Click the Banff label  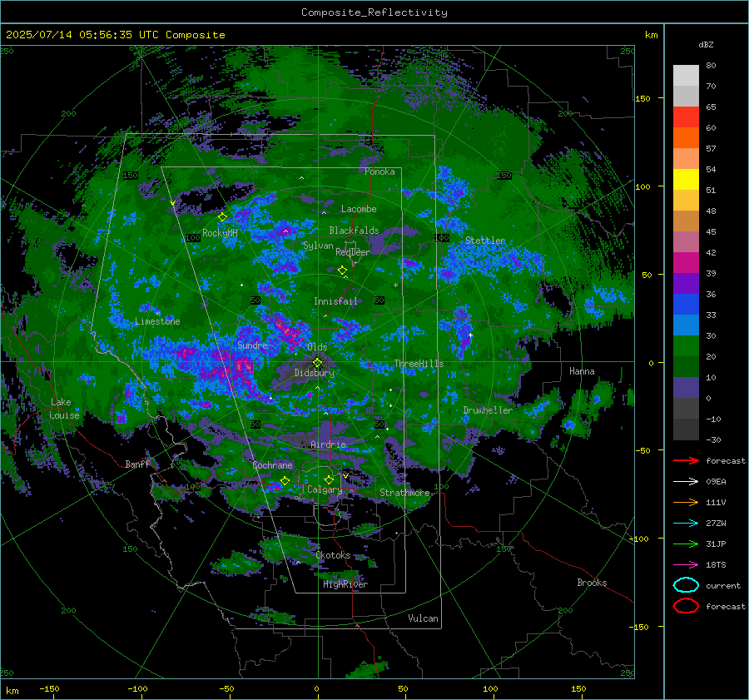click(137, 464)
